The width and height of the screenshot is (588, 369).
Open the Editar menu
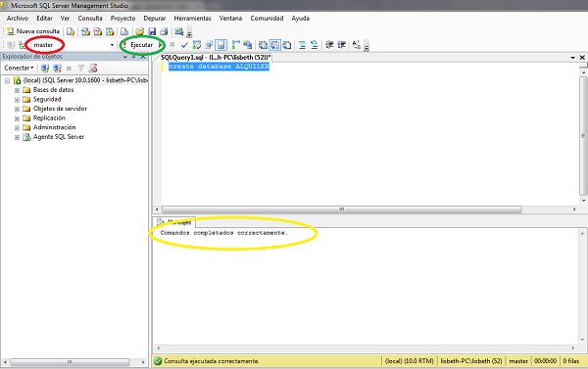(44, 18)
